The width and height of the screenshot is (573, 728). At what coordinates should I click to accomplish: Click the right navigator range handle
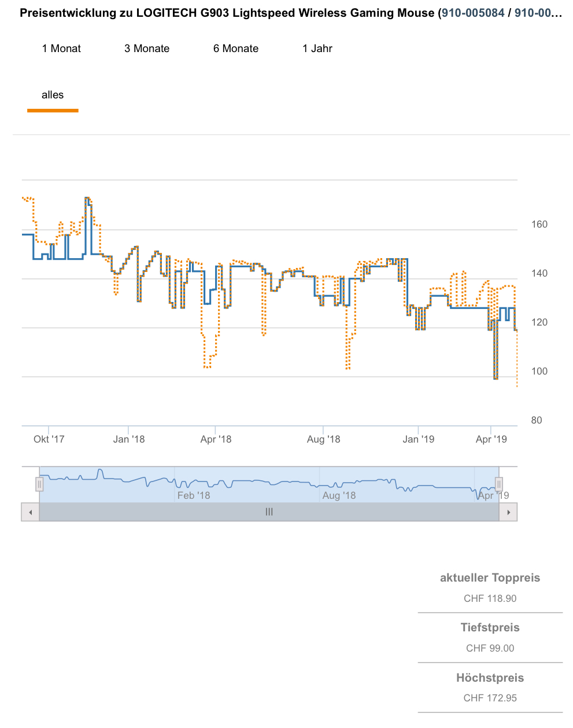pyautogui.click(x=499, y=484)
